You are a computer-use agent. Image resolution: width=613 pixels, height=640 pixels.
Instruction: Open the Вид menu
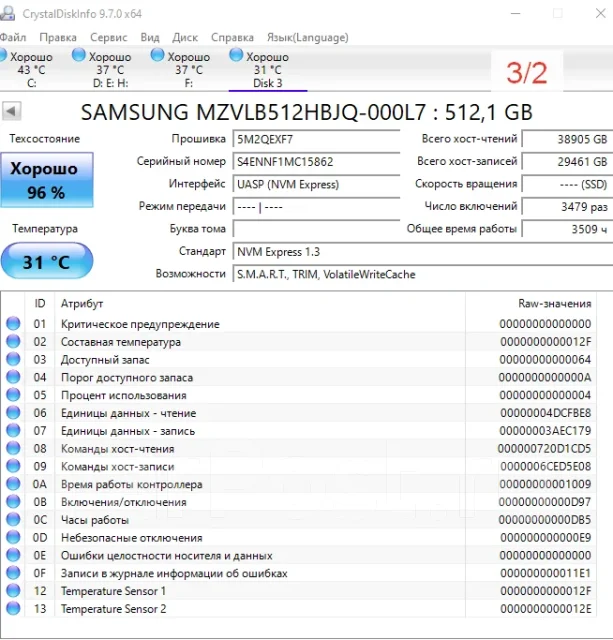coord(150,38)
